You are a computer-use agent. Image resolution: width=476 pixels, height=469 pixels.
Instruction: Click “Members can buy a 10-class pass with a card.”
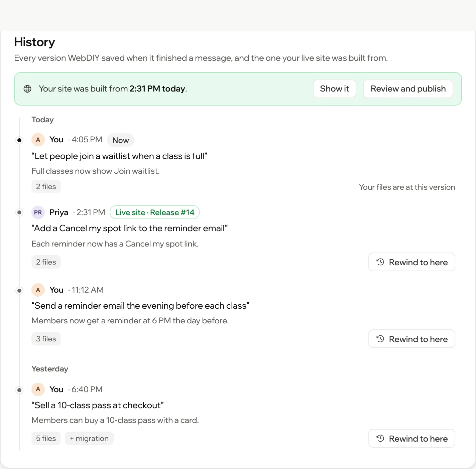(x=115, y=420)
